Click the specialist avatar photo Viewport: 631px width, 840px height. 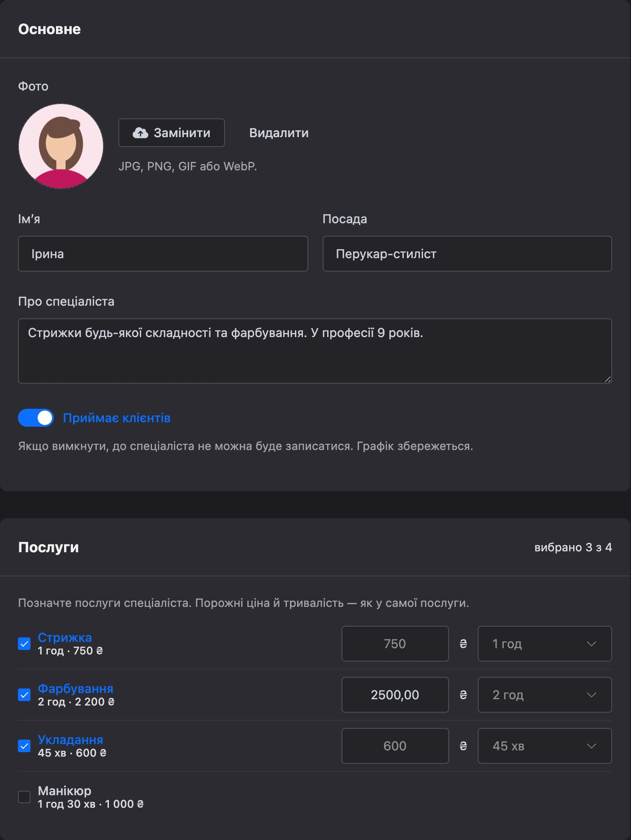click(61, 146)
